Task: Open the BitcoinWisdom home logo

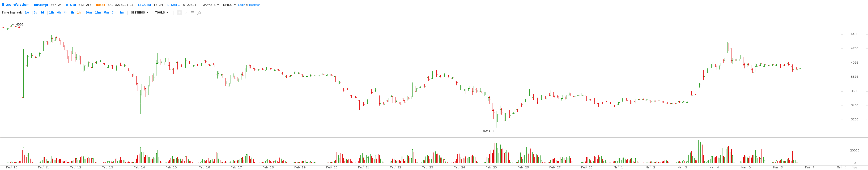Action: [x=15, y=5]
